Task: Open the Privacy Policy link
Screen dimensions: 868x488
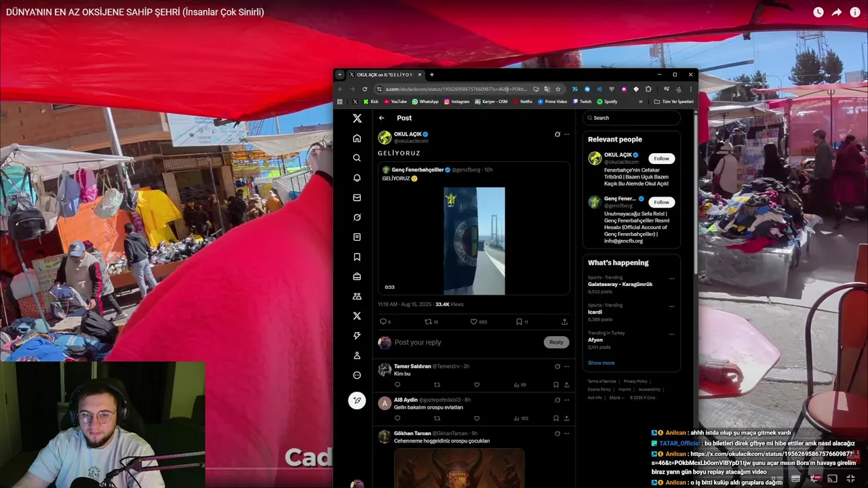Action: pyautogui.click(x=635, y=382)
